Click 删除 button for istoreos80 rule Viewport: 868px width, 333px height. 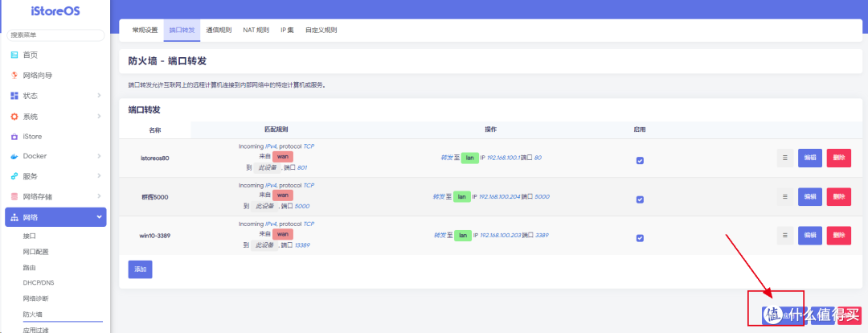(x=838, y=158)
